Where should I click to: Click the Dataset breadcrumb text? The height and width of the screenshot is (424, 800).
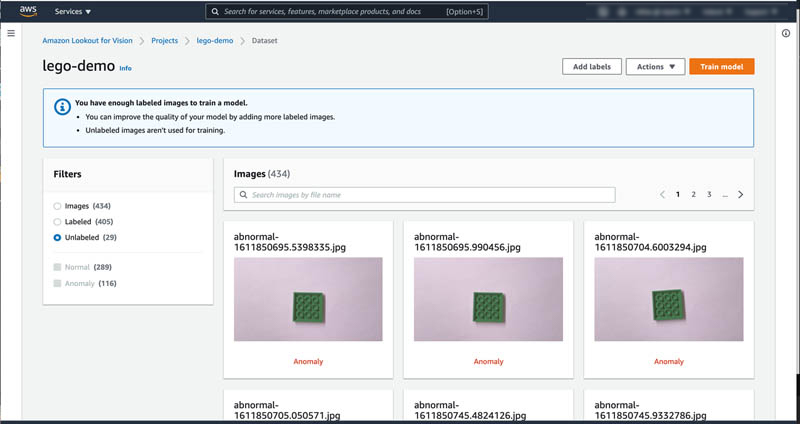265,40
